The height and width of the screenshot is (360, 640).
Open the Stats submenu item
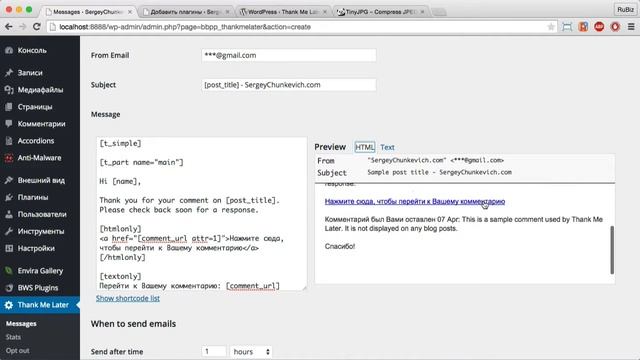point(13,337)
